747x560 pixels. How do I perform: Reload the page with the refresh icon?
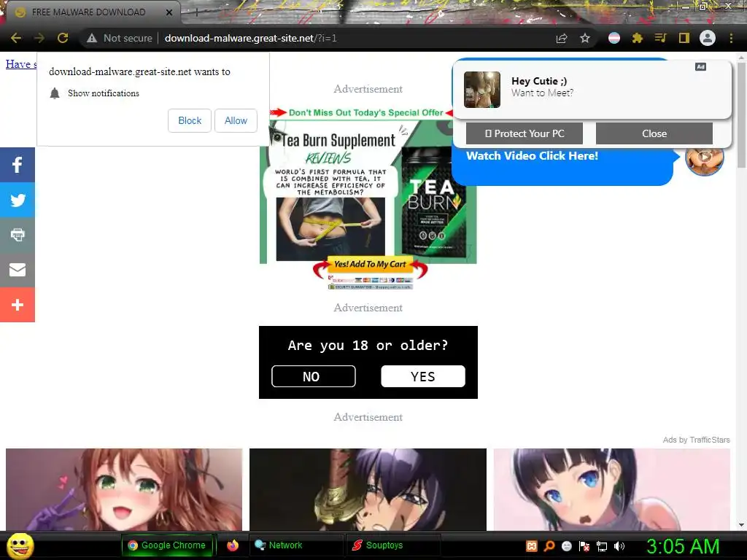[63, 38]
